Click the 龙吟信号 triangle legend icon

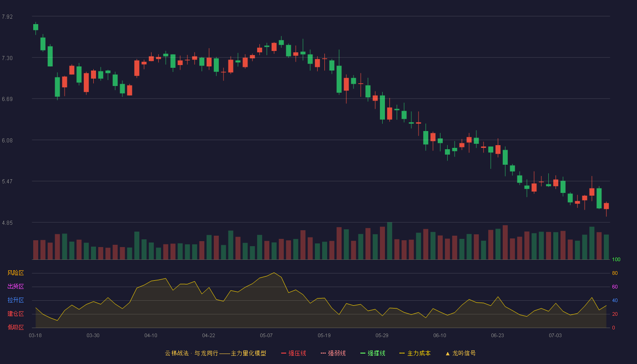(448, 354)
